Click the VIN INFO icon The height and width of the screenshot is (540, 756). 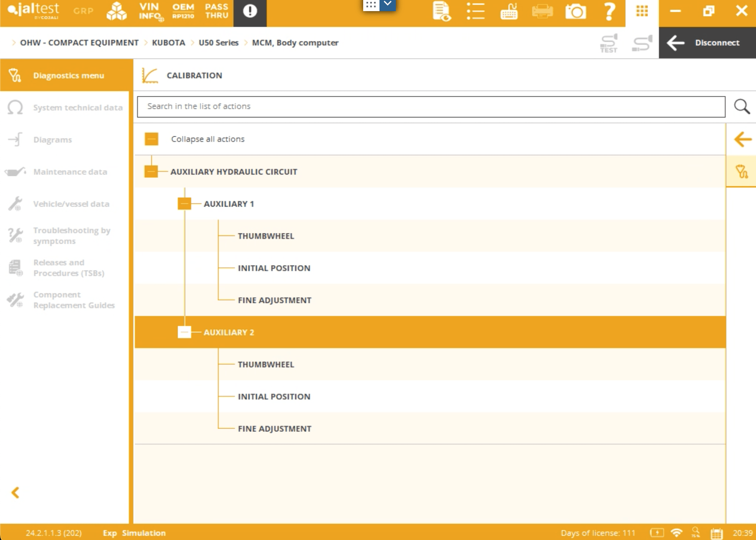pos(150,12)
